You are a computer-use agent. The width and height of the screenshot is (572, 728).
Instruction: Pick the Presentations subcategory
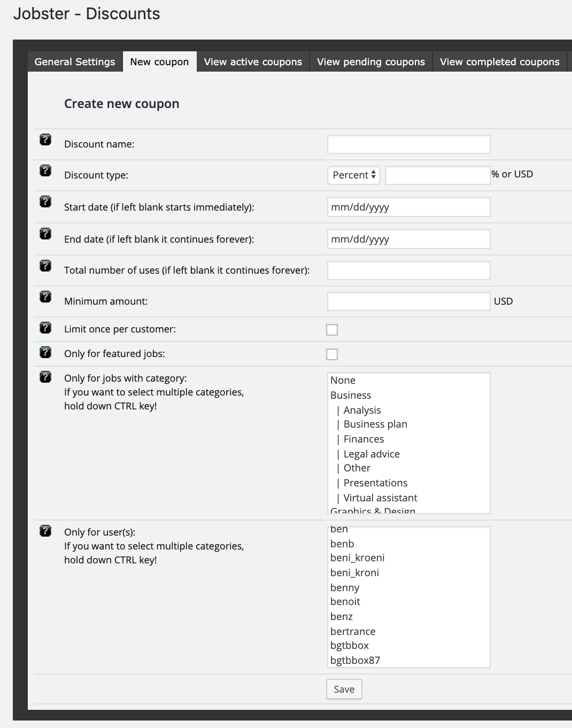click(409, 483)
